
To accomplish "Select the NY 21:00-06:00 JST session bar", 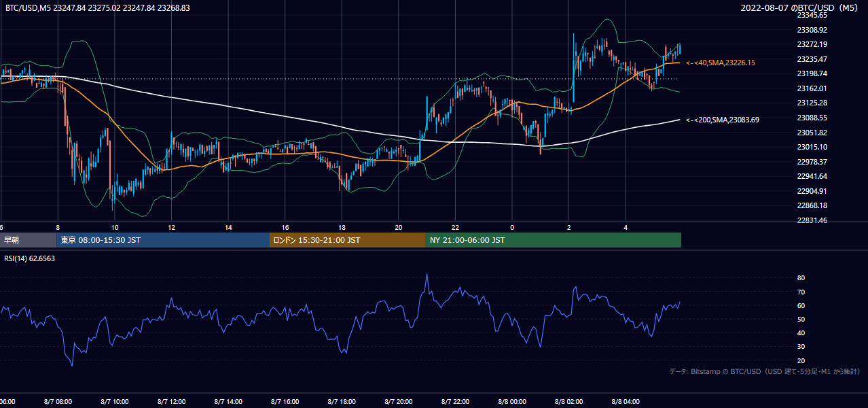I will click(554, 240).
